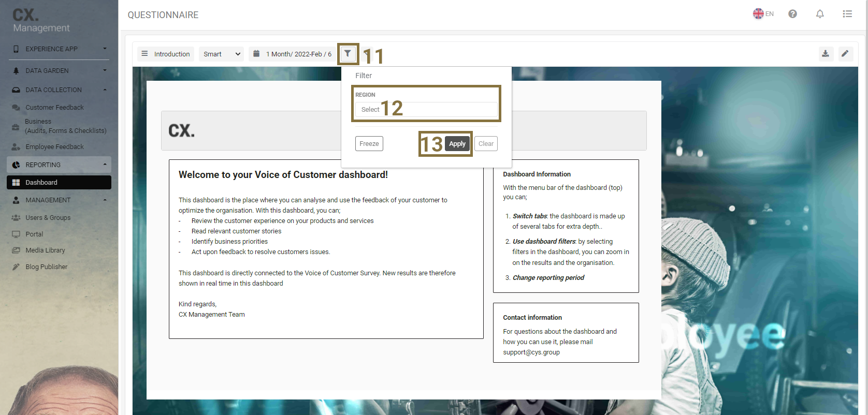
Task: Click the Customer Feedback chat icon
Action: (16, 107)
